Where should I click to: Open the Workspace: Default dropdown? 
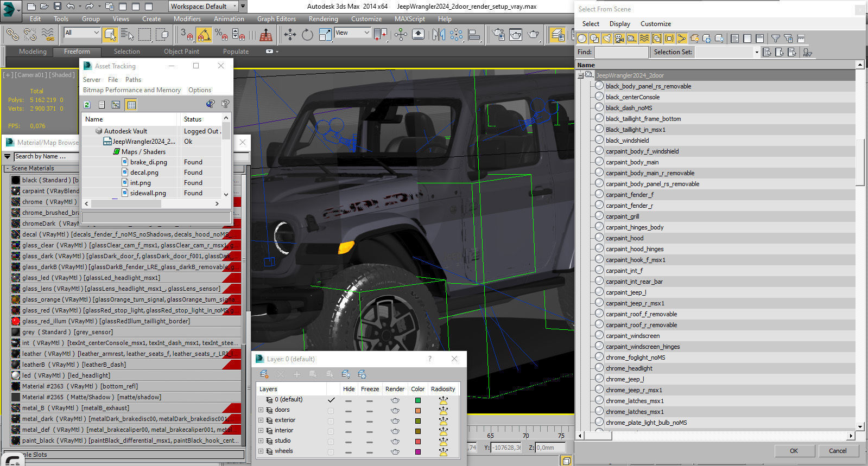pyautogui.click(x=203, y=7)
